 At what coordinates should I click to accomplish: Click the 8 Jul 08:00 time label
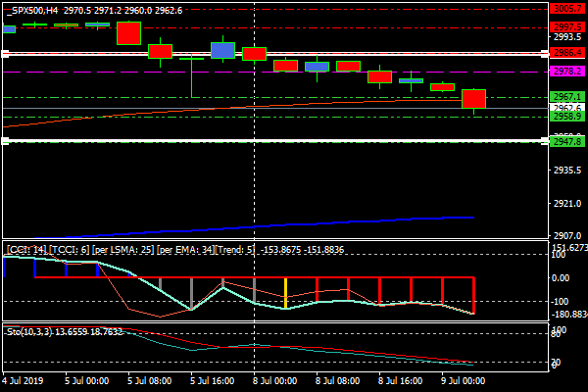[338, 381]
